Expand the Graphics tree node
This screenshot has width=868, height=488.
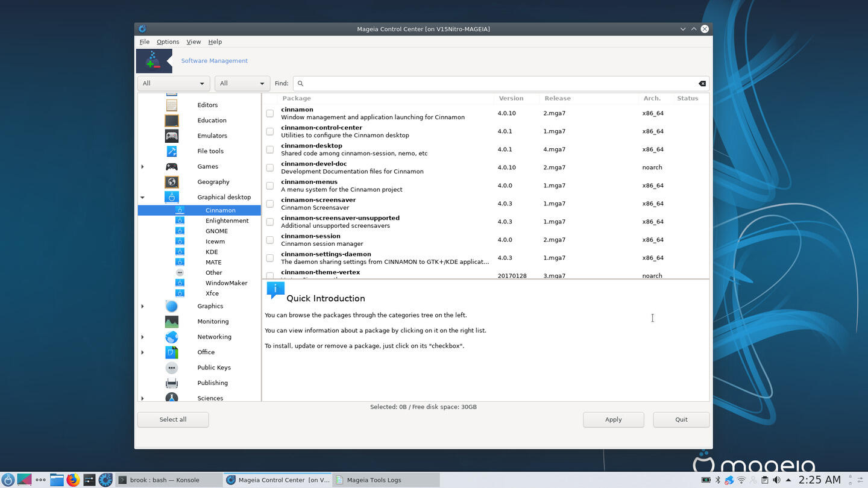coord(143,306)
